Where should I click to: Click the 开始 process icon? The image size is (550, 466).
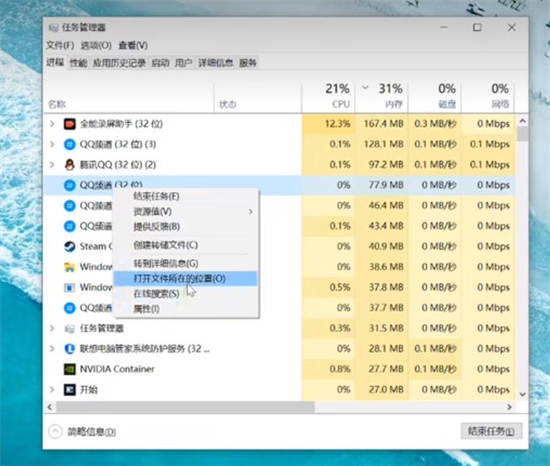coord(69,390)
